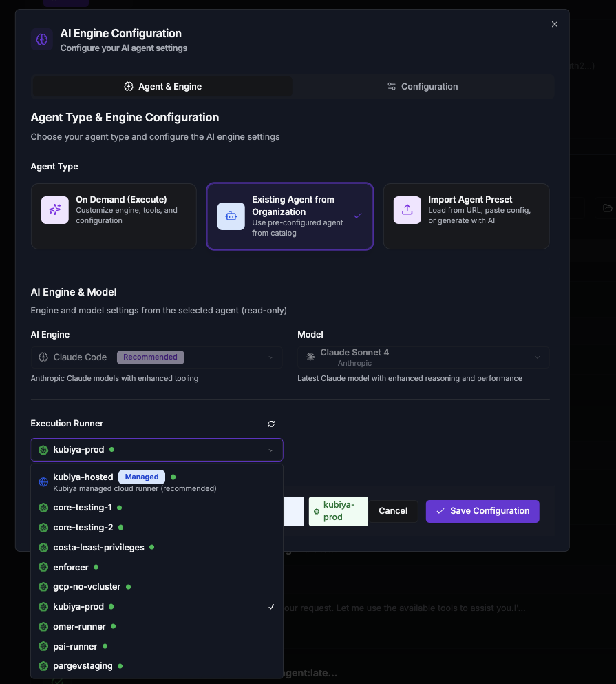Switch to the Configuration tab
The width and height of the screenshot is (616, 684).
[423, 86]
